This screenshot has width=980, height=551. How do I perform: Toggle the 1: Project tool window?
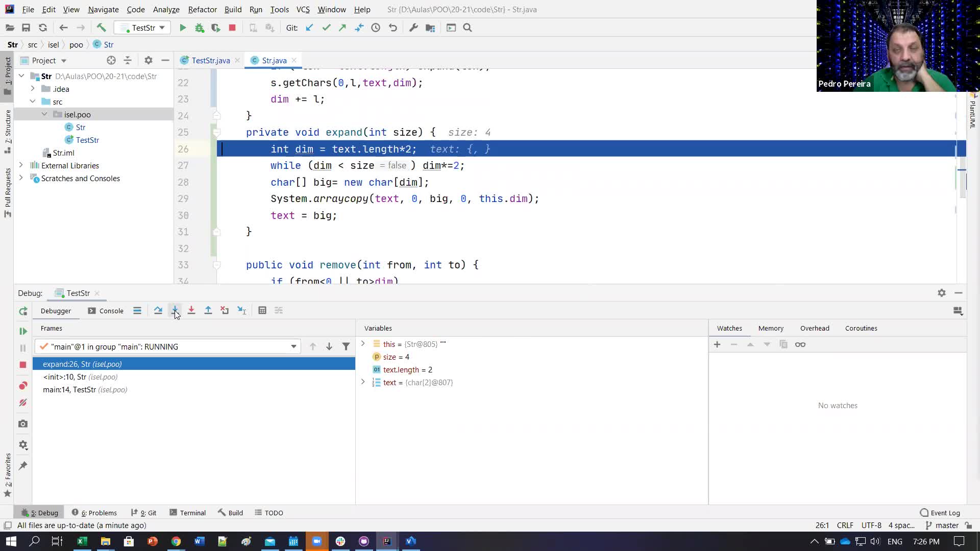pyautogui.click(x=8, y=76)
